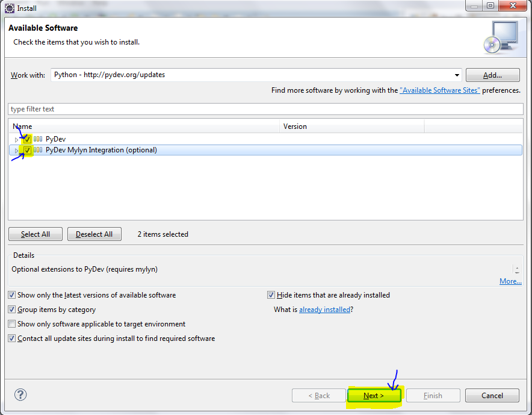Close the Install window
Viewport: 532px width, 415px height.
pos(513,6)
